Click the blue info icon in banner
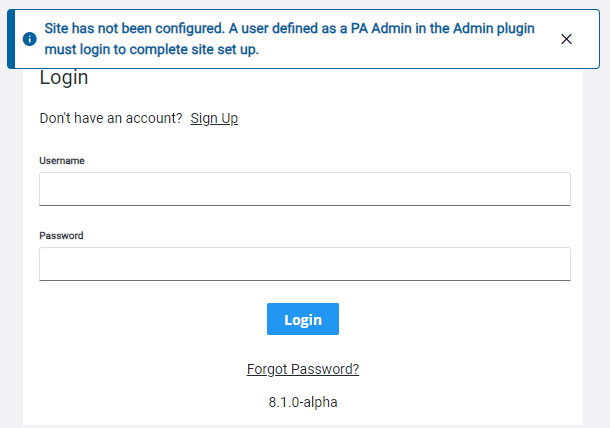The image size is (610, 428). (x=30, y=39)
